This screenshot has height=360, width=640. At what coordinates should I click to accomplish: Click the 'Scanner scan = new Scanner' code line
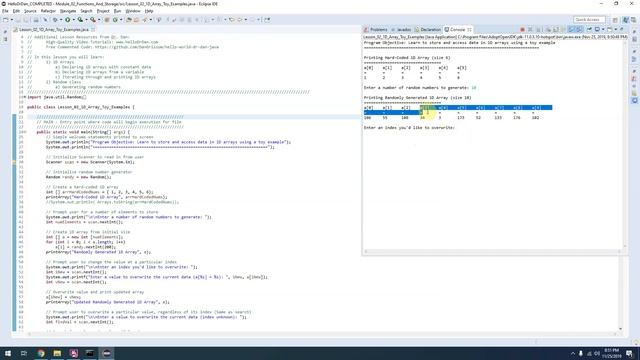tap(90, 162)
